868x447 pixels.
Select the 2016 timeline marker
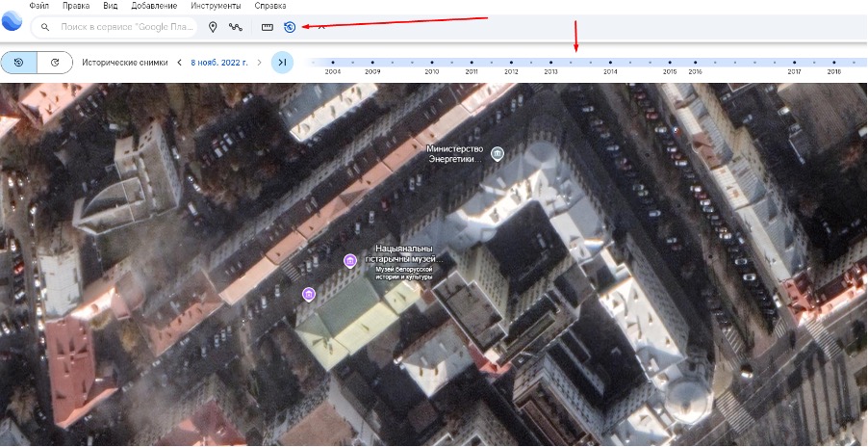click(696, 63)
